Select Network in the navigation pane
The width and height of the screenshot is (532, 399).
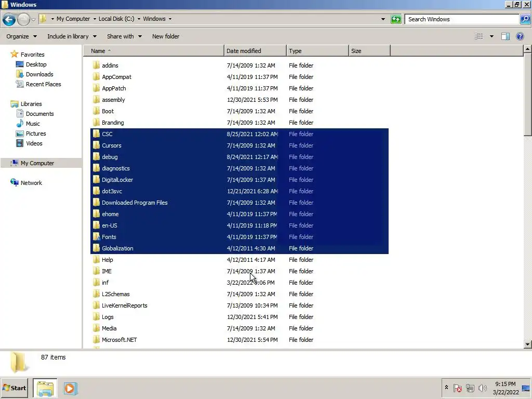31,182
